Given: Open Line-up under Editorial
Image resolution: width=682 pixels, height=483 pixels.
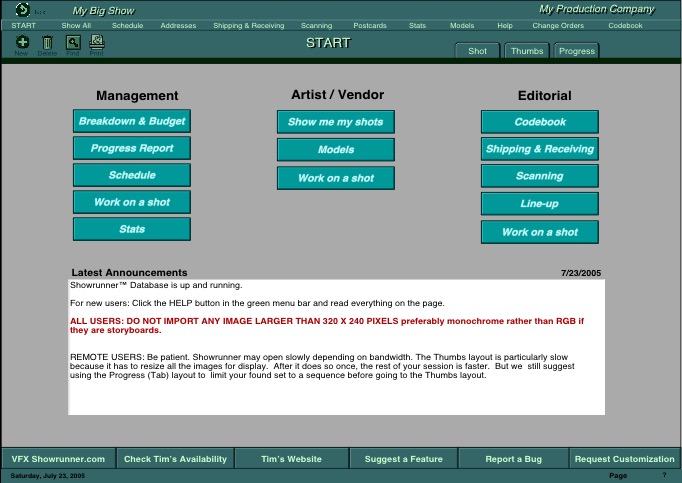Looking at the screenshot, I should click(x=539, y=204).
